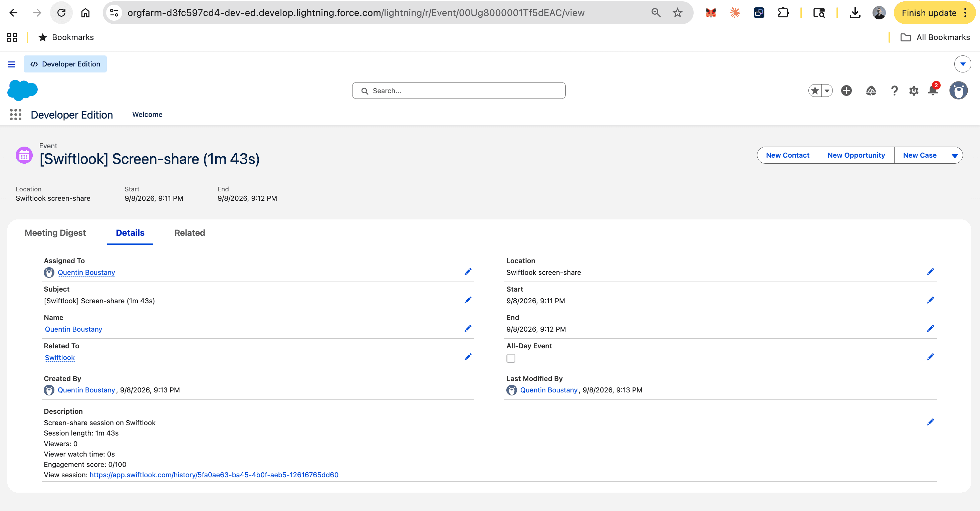Select the Details tab
Screen dimensions: 980x511
point(130,233)
